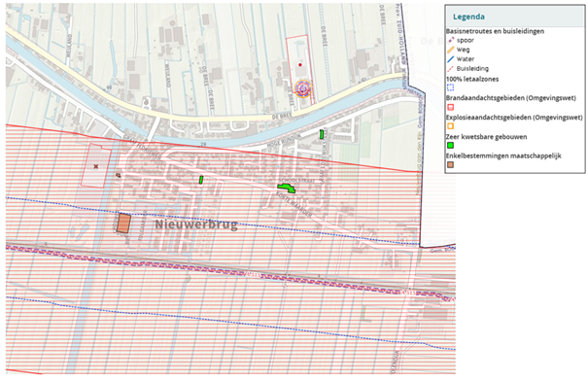Click the red dot inside red outlined parcel
The width and height of the screenshot is (588, 380).
300,65
